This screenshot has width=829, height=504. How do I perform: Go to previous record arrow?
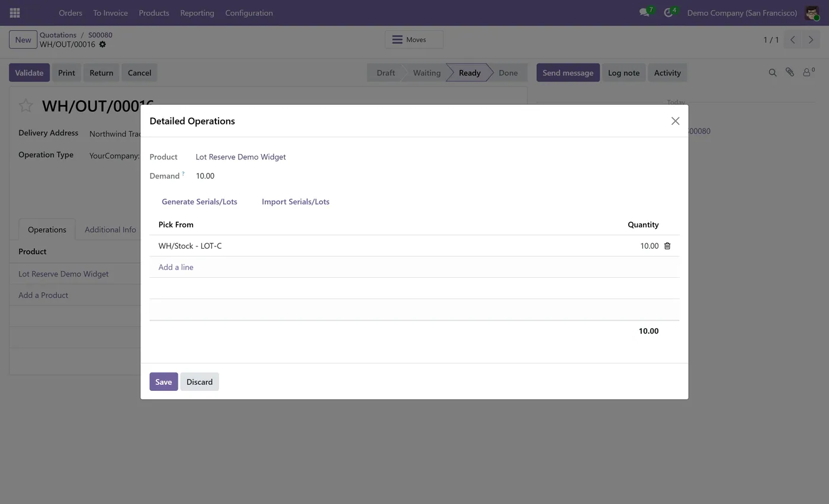(792, 40)
